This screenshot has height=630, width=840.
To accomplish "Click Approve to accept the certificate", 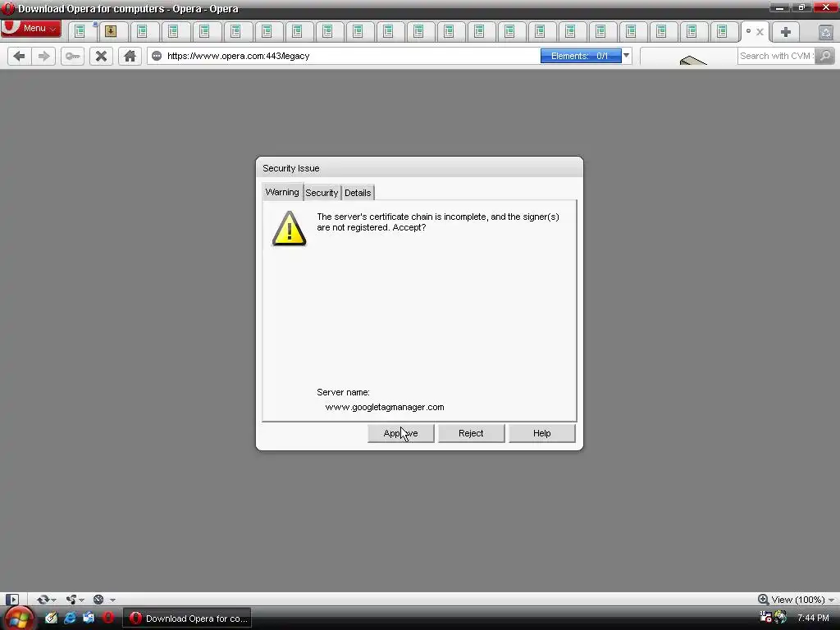I will point(400,433).
